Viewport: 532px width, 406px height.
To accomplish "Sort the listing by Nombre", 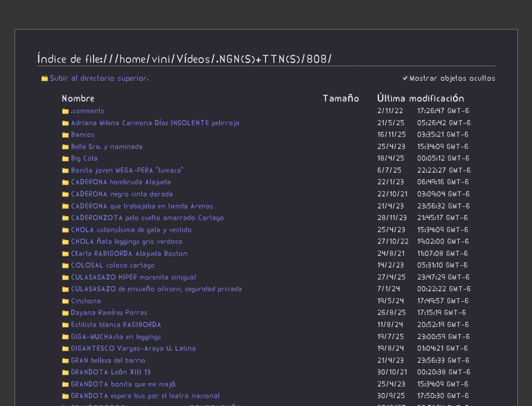I will 78,98.
